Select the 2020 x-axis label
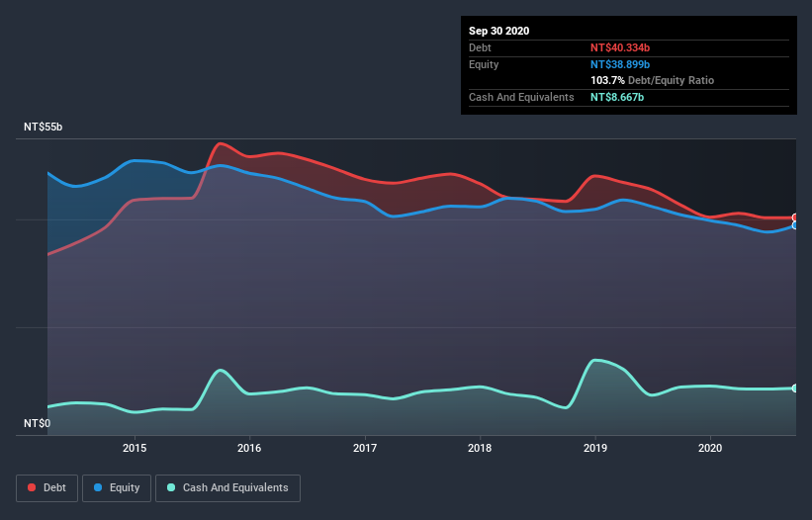The width and height of the screenshot is (812, 520). (710, 448)
